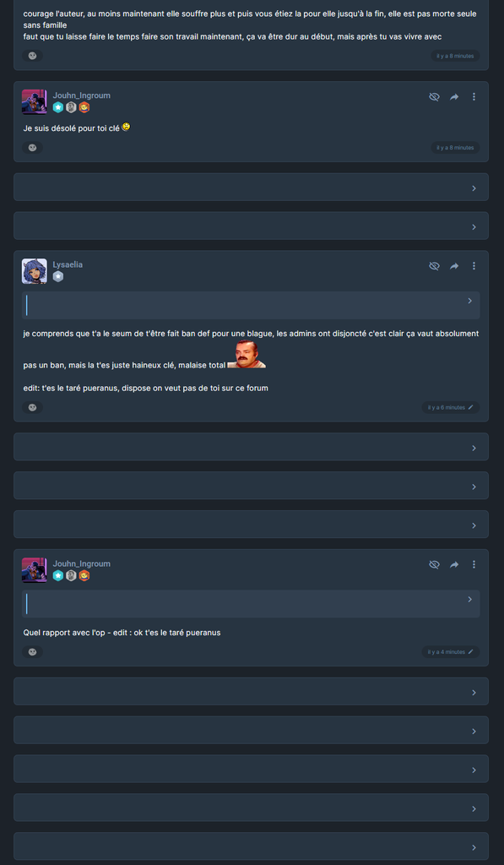This screenshot has width=504, height=865.
Task: Share the 'Quel rapport avec l'op' post
Action: 454,564
